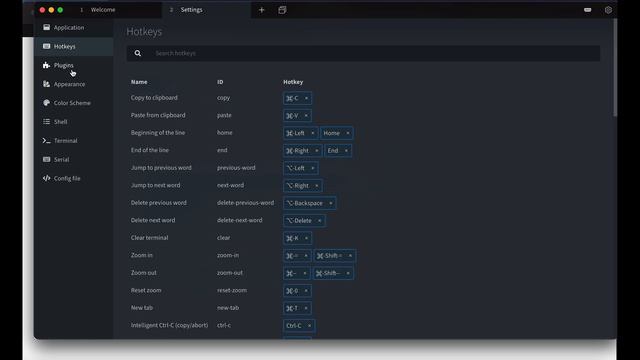The image size is (640, 360).
Task: Click the 'Hotkey' column header
Action: (x=293, y=82)
